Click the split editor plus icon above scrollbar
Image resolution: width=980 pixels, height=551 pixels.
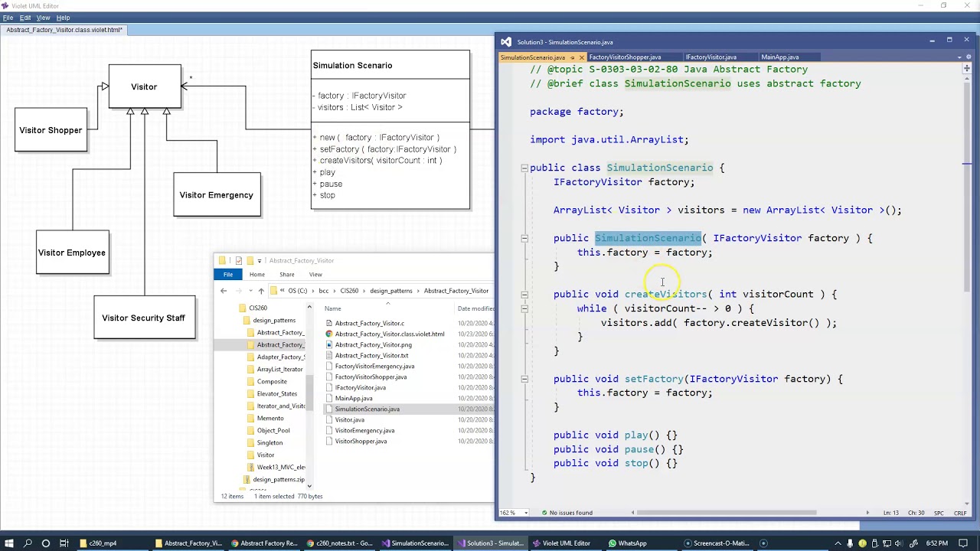pos(967,69)
